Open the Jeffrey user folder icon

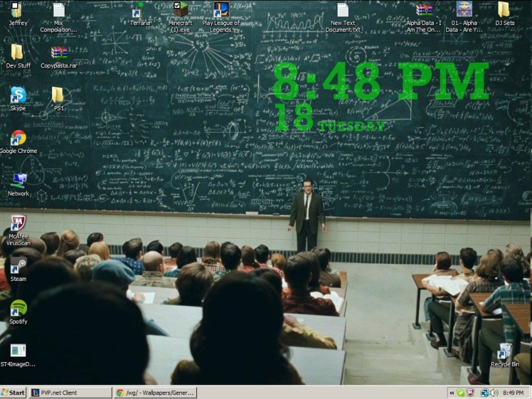coord(17,14)
